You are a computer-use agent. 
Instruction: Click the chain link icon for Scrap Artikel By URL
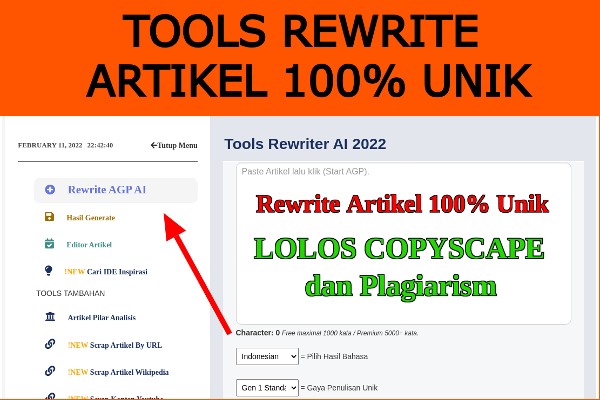50,344
